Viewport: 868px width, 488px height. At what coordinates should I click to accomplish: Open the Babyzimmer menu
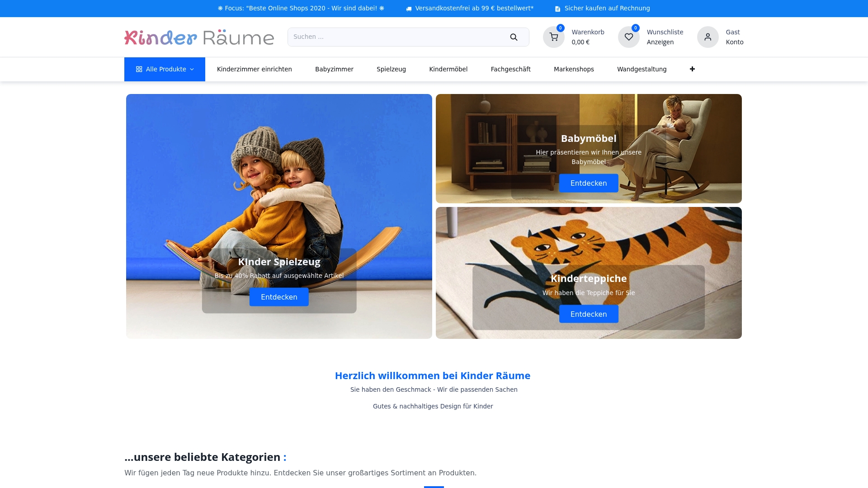point(334,69)
